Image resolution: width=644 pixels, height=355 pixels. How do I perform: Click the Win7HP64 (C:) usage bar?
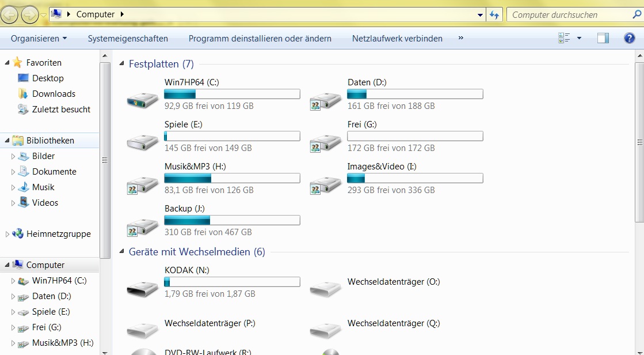pos(232,94)
